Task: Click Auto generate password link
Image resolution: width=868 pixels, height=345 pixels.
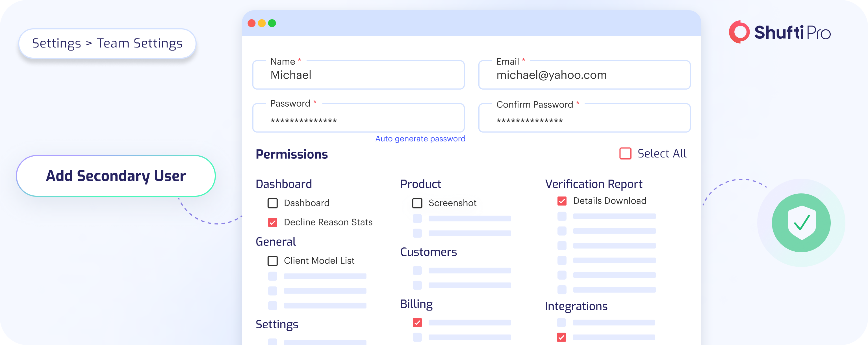Action: [420, 139]
